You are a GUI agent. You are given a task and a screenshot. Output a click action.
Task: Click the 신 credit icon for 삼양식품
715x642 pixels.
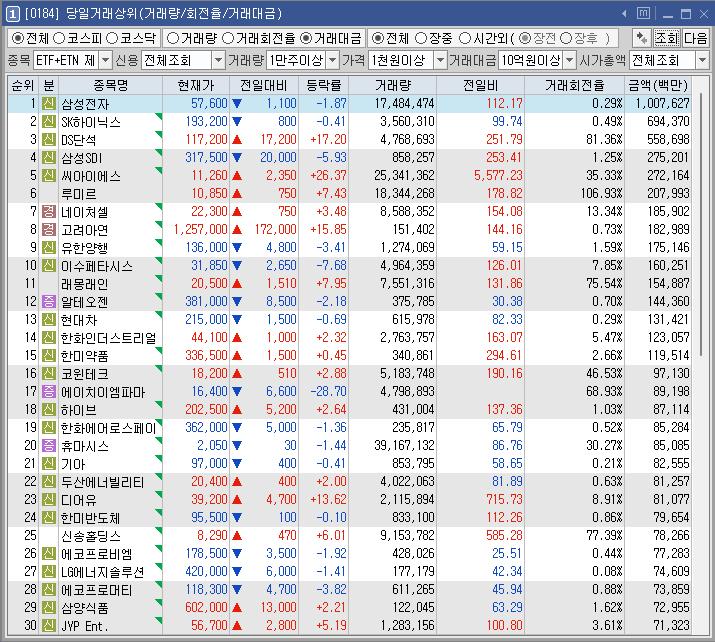click(x=49, y=608)
